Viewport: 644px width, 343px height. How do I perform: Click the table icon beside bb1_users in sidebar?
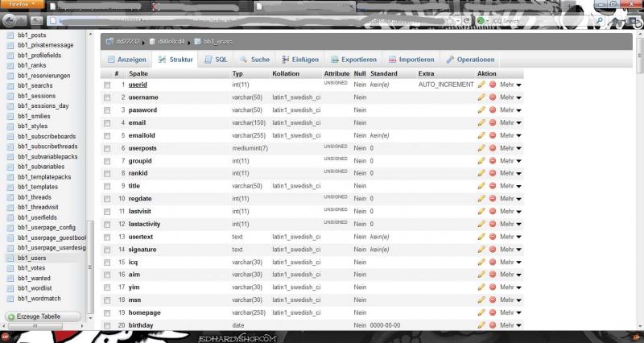pos(10,258)
